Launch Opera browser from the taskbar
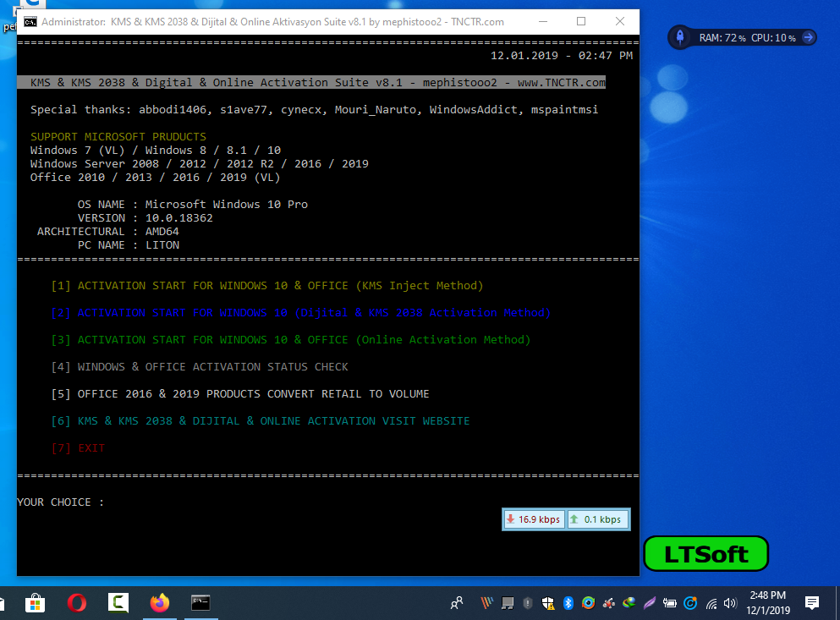 [77, 603]
